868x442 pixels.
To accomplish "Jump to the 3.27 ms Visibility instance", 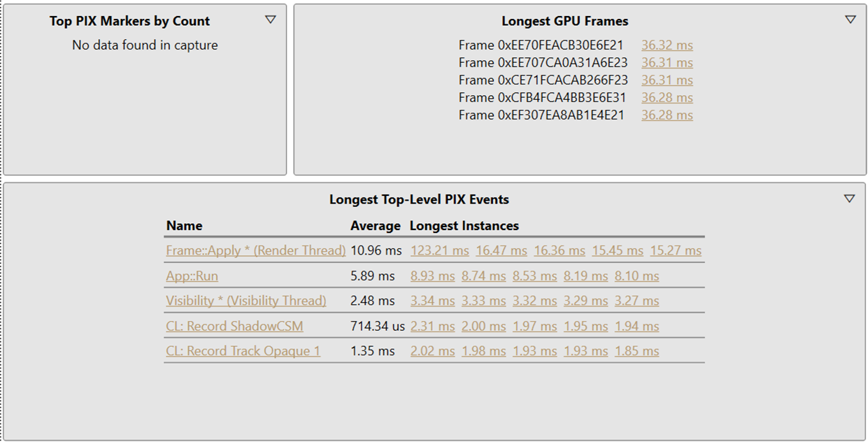I will pos(637,301).
